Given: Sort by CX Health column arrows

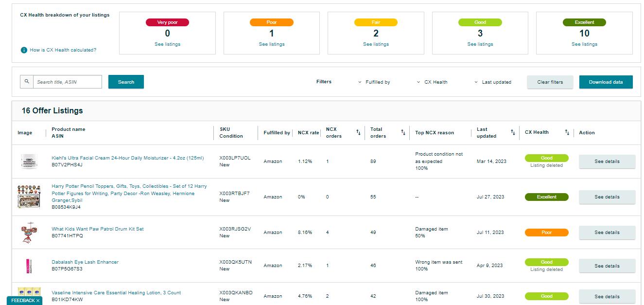Looking at the screenshot, I should pos(567,132).
